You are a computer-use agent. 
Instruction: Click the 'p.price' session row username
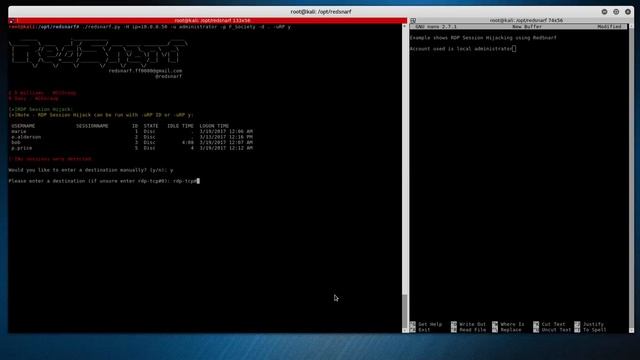pos(22,148)
